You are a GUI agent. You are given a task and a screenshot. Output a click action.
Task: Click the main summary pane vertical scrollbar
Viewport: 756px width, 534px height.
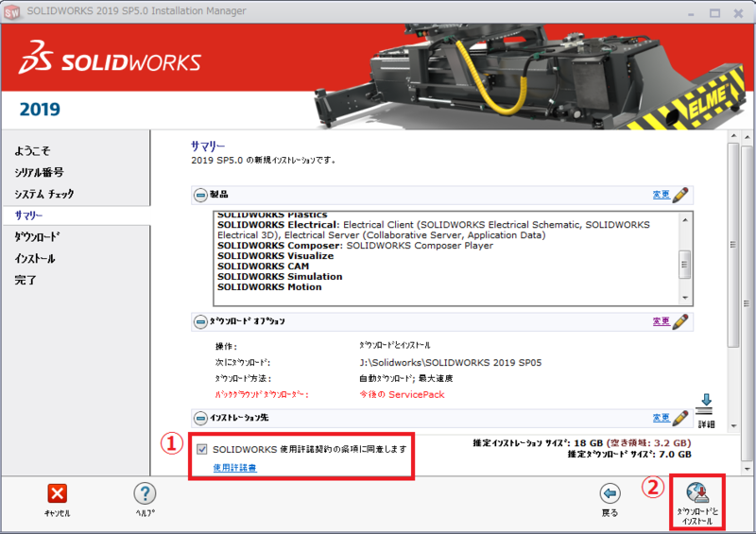coord(732,284)
